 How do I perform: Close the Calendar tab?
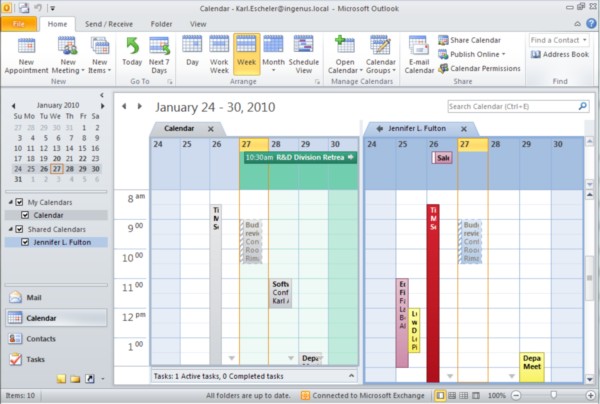211,129
